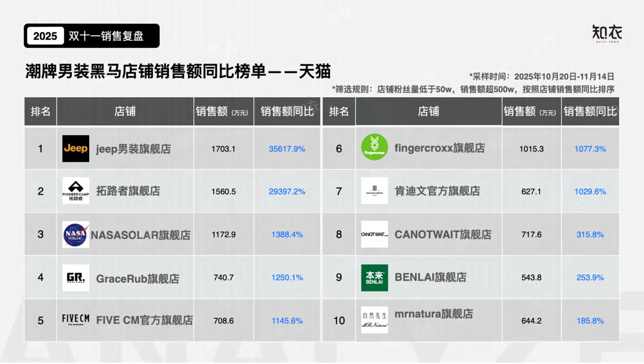Click the GR. GraceRub logo
Viewport: 644px width, 364px height.
[x=76, y=278]
